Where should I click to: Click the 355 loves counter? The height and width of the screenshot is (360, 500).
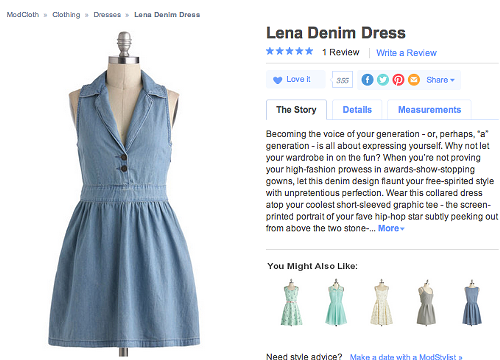pyautogui.click(x=342, y=80)
